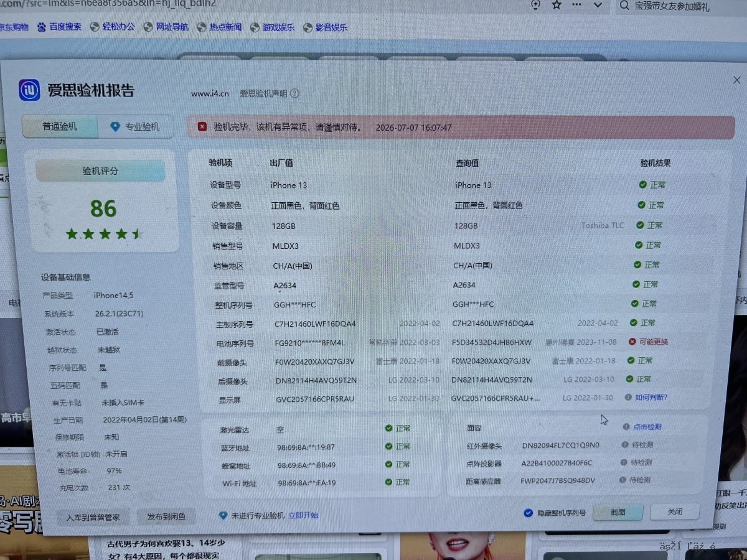Image resolution: width=747 pixels, height=560 pixels.
Task: Close the report dialog with the X icon
Action: (737, 80)
